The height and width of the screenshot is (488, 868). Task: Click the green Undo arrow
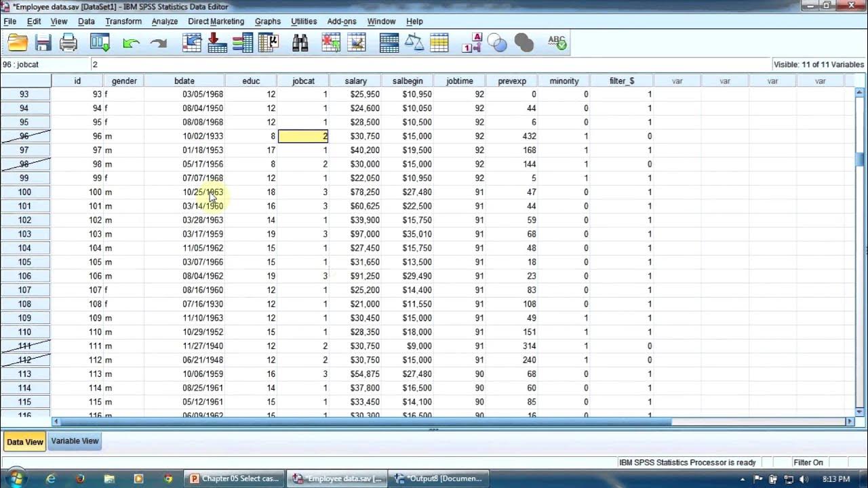(x=131, y=44)
